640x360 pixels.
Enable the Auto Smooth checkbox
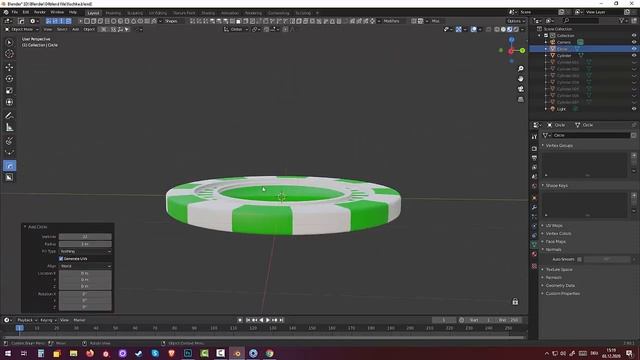pos(579,259)
